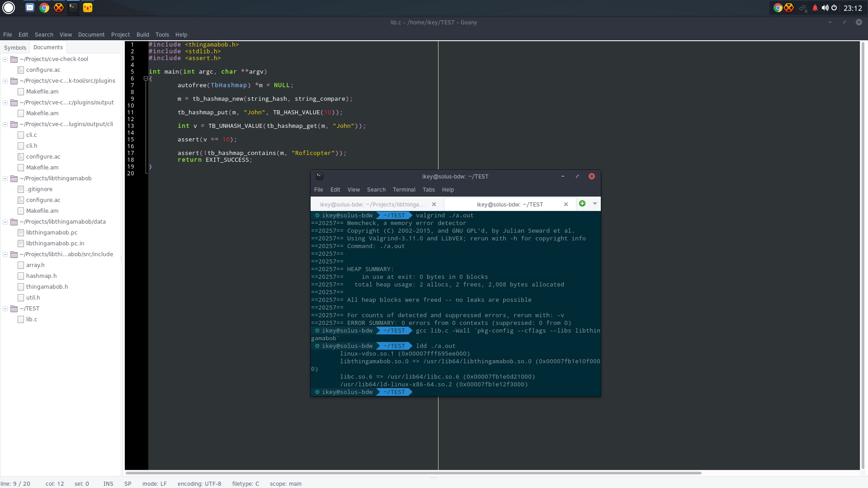Open libthingamabob.pc.in in the tree
The width and height of the screenshot is (868, 488).
[x=55, y=243]
